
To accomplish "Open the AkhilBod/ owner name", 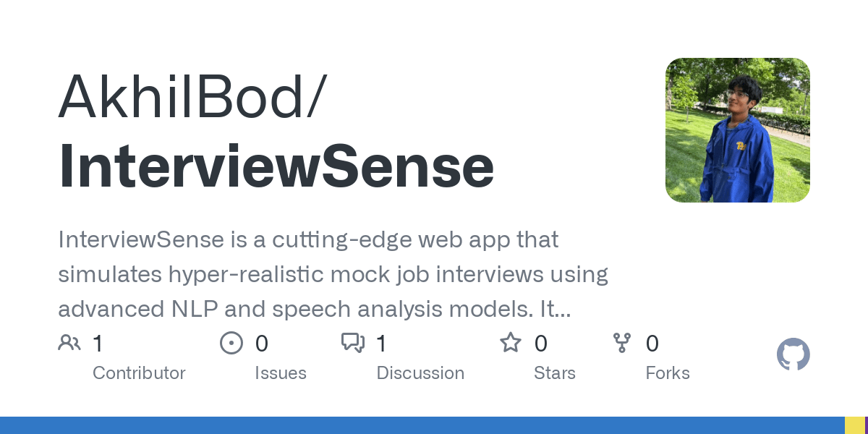I will [x=192, y=98].
